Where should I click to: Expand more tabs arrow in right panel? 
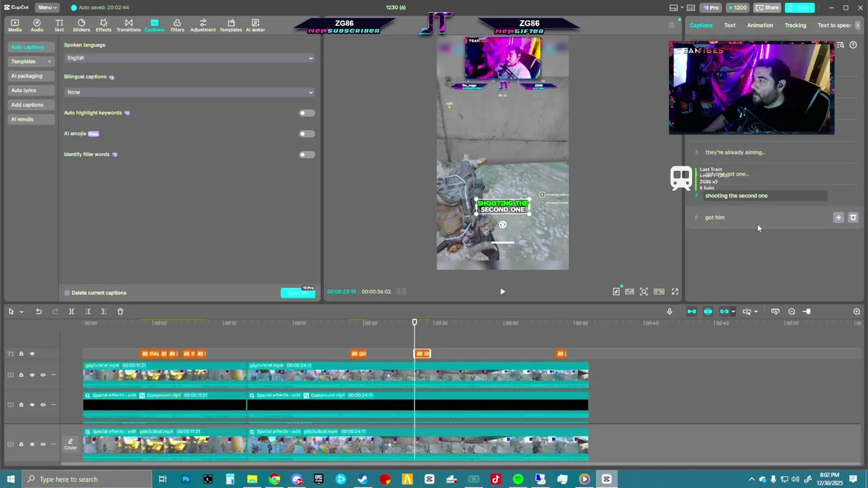tap(858, 26)
